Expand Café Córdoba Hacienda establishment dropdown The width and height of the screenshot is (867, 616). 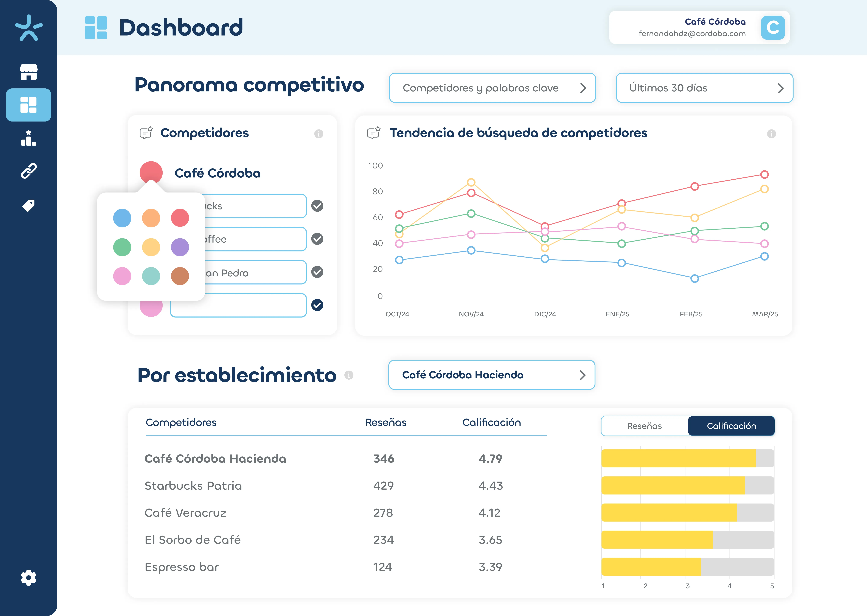(x=492, y=375)
